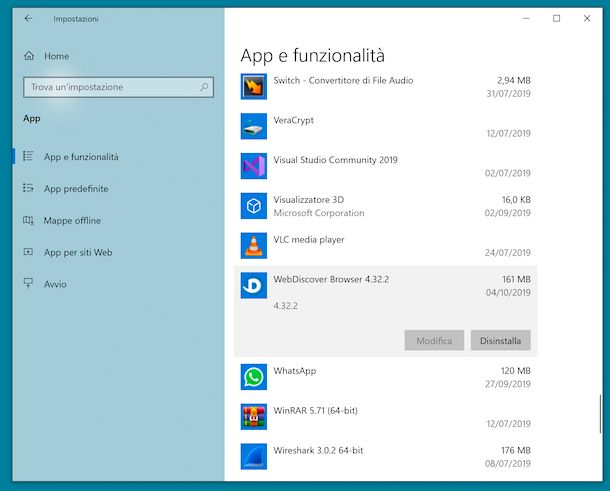
Task: Open the Home icon in sidebar
Action: pos(29,56)
